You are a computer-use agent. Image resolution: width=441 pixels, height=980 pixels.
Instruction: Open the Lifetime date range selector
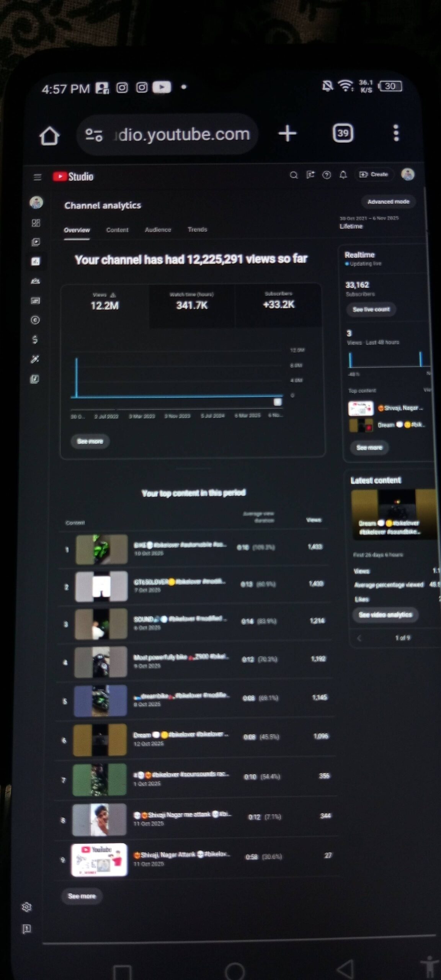(x=368, y=222)
